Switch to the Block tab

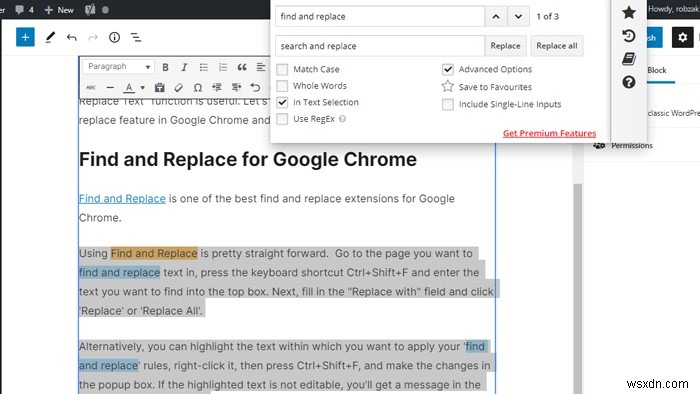[657, 70]
